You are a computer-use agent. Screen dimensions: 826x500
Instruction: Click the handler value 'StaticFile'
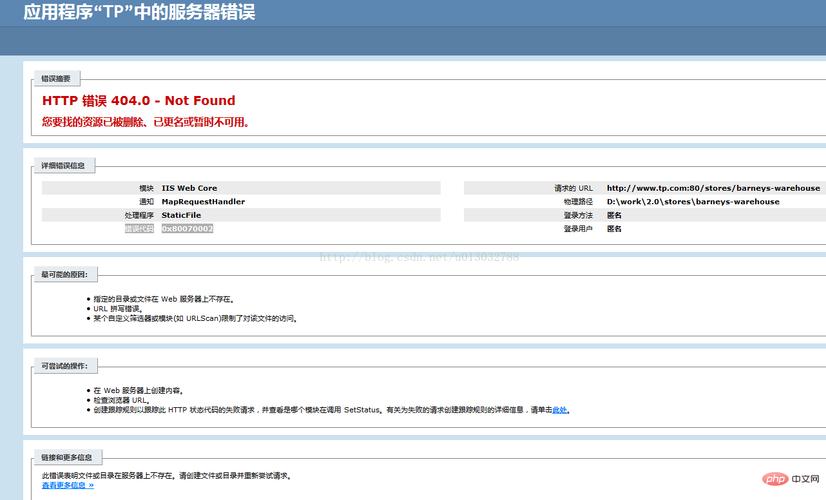(181, 215)
